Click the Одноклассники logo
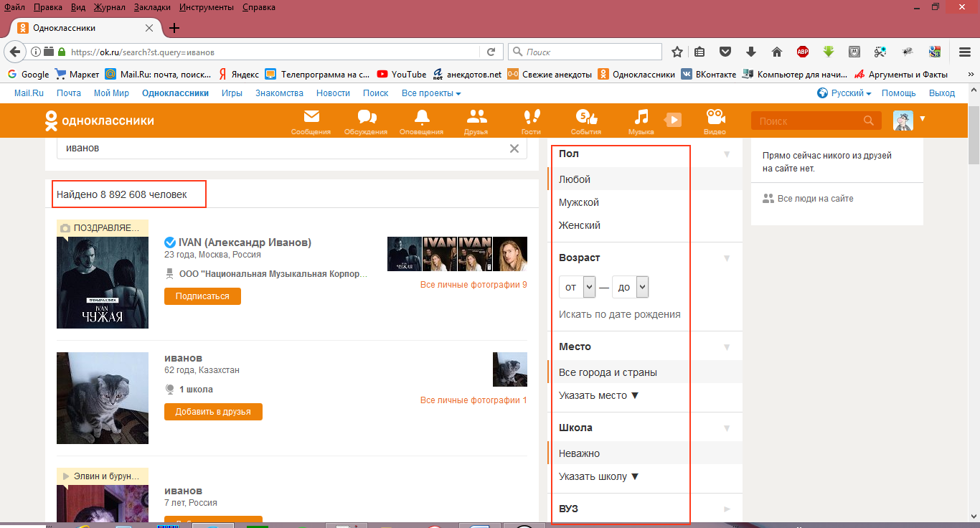980x528 pixels. (99, 121)
